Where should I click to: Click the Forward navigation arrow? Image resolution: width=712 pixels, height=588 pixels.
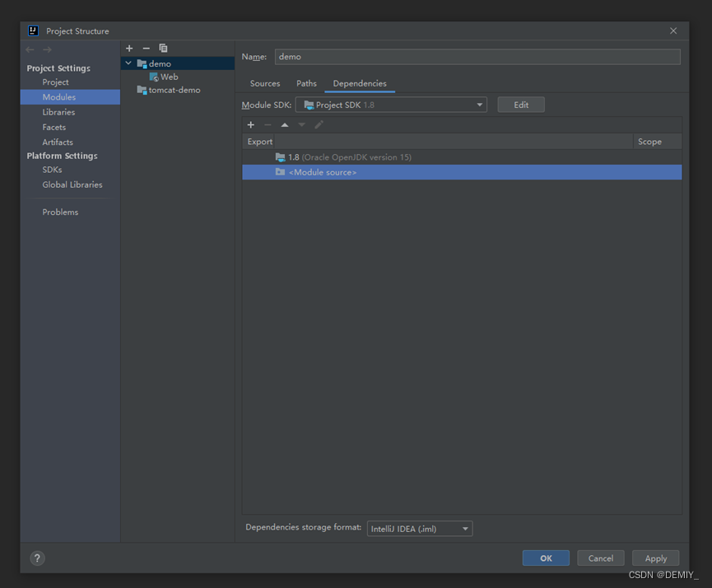[x=47, y=49]
